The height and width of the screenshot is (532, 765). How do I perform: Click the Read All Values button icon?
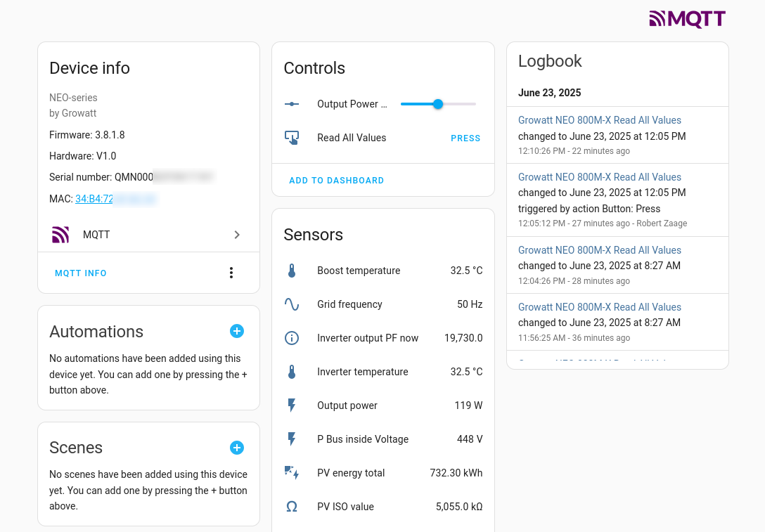click(292, 138)
